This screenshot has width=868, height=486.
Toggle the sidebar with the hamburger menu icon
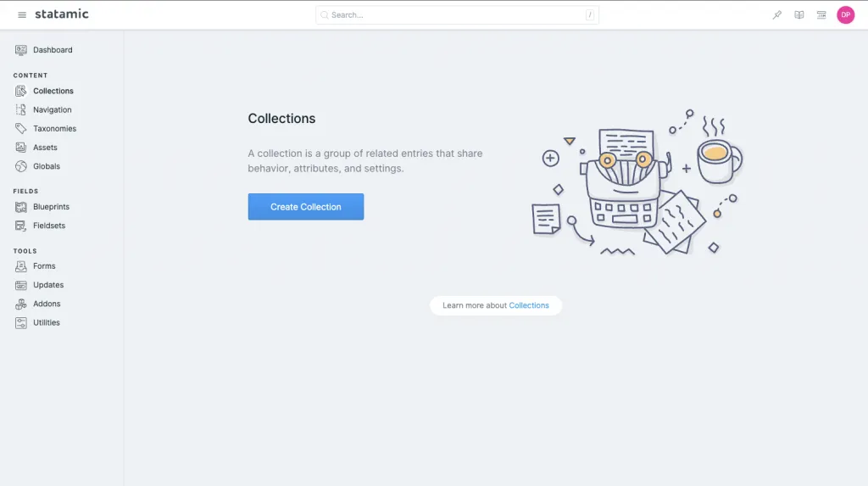21,15
